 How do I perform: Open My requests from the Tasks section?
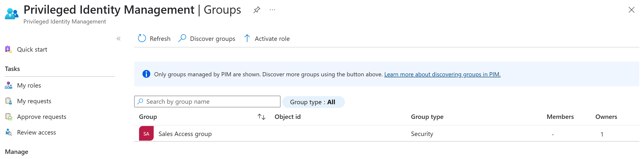click(34, 101)
